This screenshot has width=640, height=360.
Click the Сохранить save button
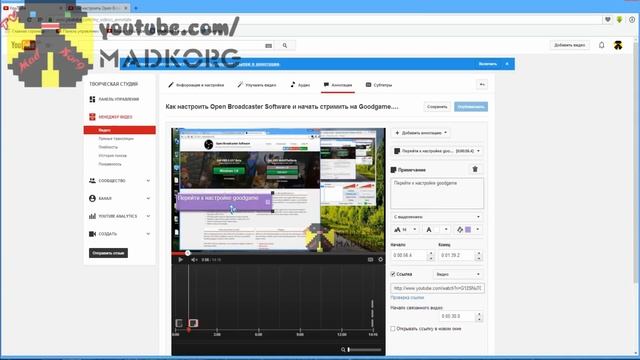click(x=437, y=107)
